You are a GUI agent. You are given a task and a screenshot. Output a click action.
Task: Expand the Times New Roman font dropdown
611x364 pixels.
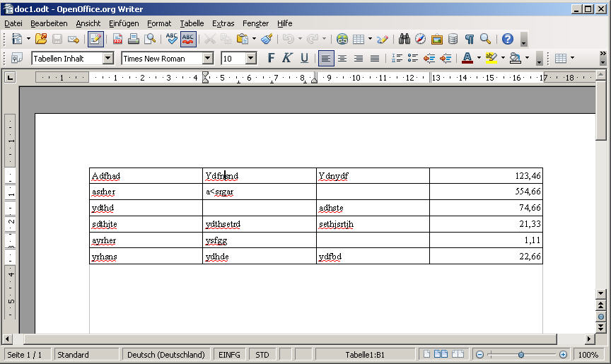207,58
